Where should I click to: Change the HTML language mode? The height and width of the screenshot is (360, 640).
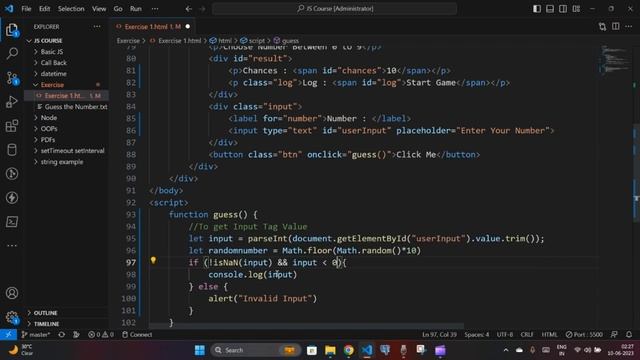pyautogui.click(x=549, y=334)
